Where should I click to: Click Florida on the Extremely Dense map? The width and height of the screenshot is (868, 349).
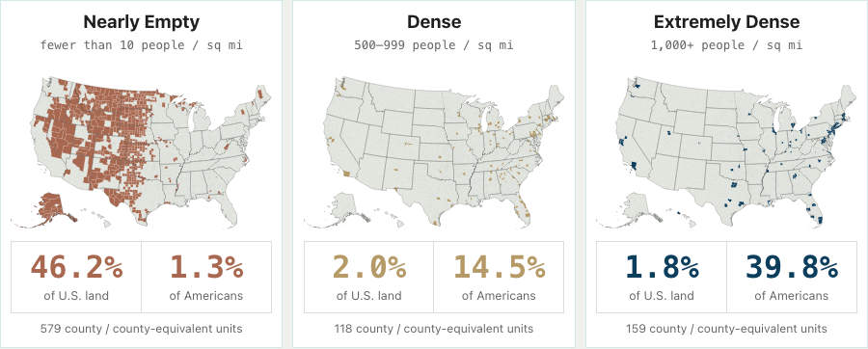click(x=814, y=210)
